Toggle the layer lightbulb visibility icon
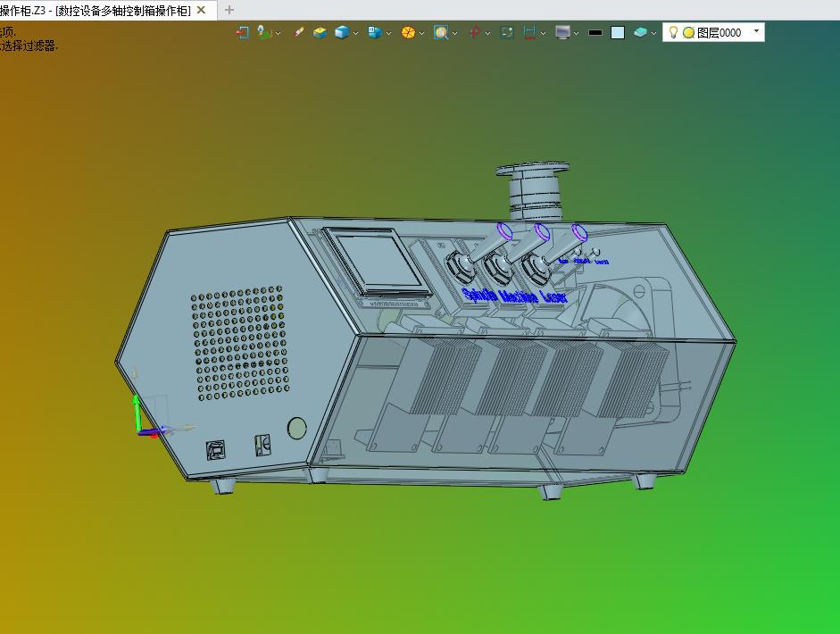 click(674, 33)
